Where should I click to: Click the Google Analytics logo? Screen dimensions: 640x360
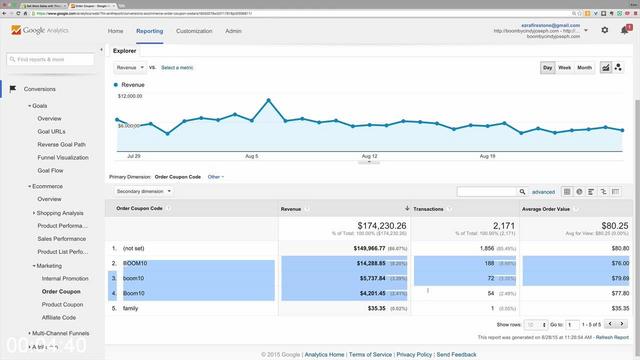coord(40,30)
